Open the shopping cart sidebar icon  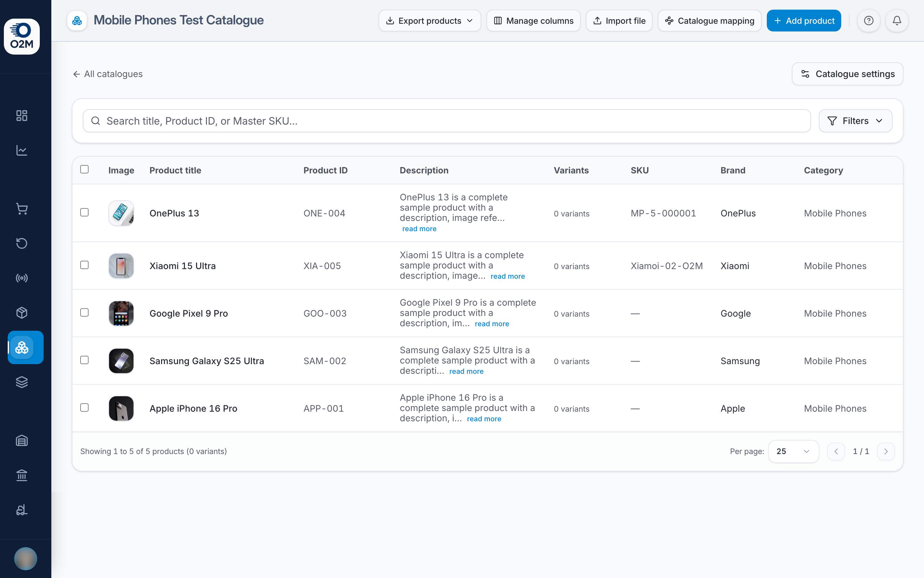[22, 209]
